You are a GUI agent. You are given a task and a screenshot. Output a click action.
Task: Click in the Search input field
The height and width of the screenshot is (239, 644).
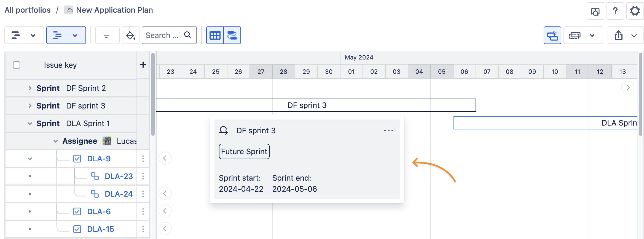163,35
